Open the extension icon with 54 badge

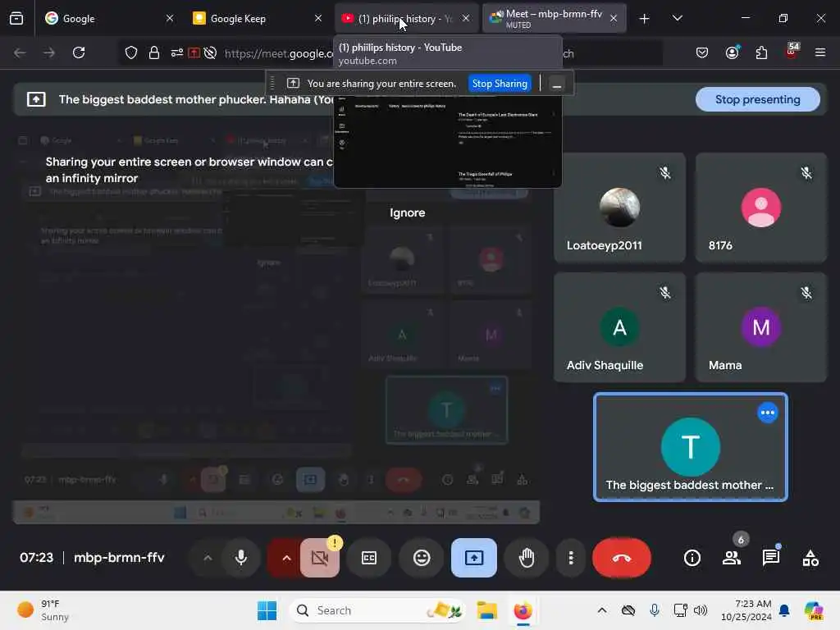pyautogui.click(x=792, y=52)
